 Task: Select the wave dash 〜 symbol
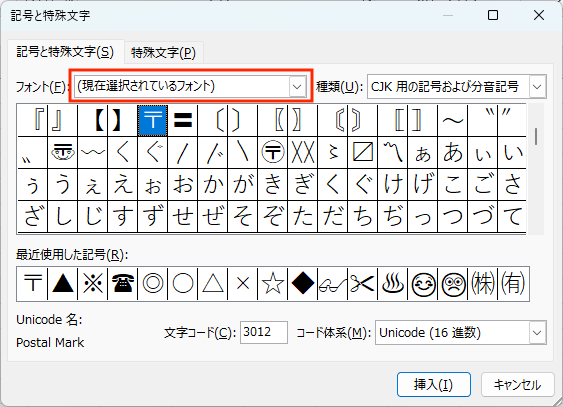(453, 120)
